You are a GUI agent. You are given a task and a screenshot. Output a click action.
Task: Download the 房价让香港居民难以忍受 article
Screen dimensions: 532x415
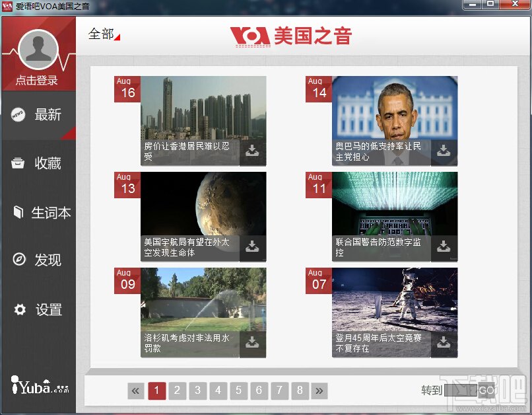coord(252,152)
